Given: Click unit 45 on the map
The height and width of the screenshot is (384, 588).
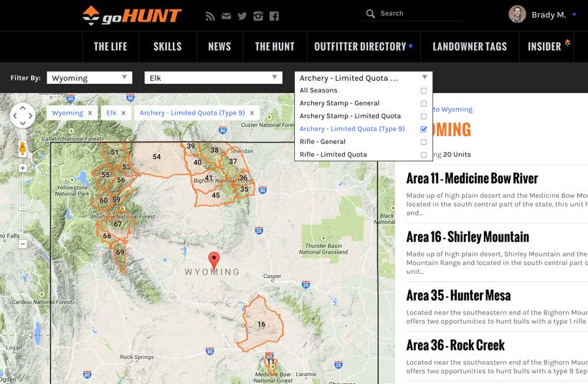Looking at the screenshot, I should click(216, 195).
